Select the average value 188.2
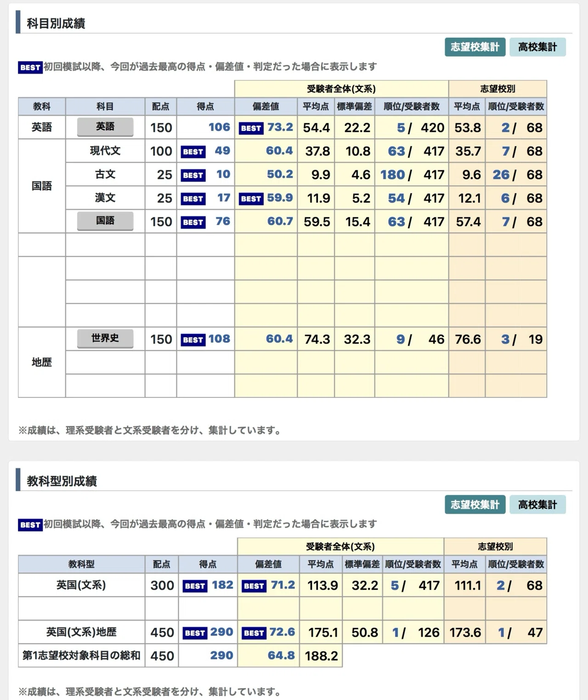This screenshot has height=700, width=588. coord(322,656)
